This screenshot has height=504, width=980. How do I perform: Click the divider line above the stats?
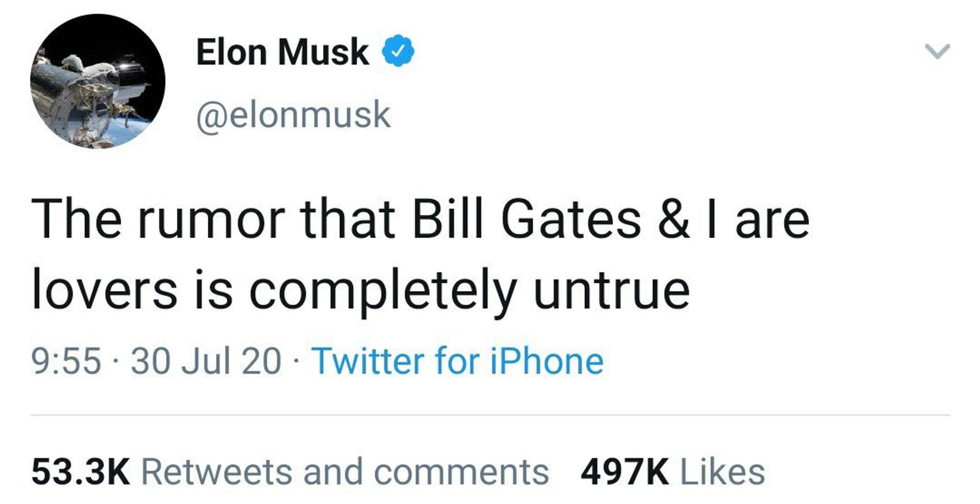point(490,415)
